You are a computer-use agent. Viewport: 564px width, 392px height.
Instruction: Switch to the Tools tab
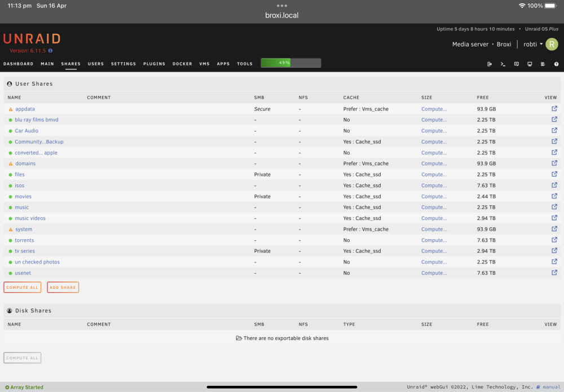pyautogui.click(x=245, y=64)
